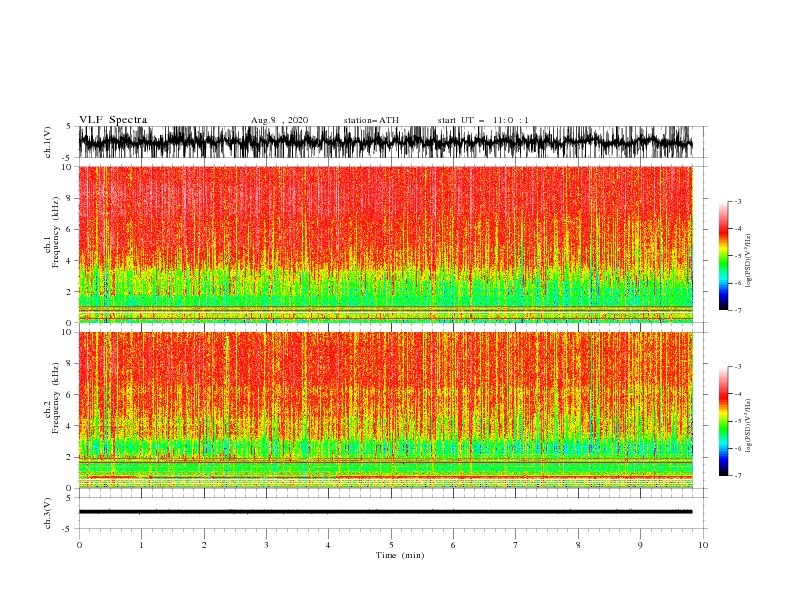
Task: Click the "VLF Spectra" plot title
Action: point(113,120)
